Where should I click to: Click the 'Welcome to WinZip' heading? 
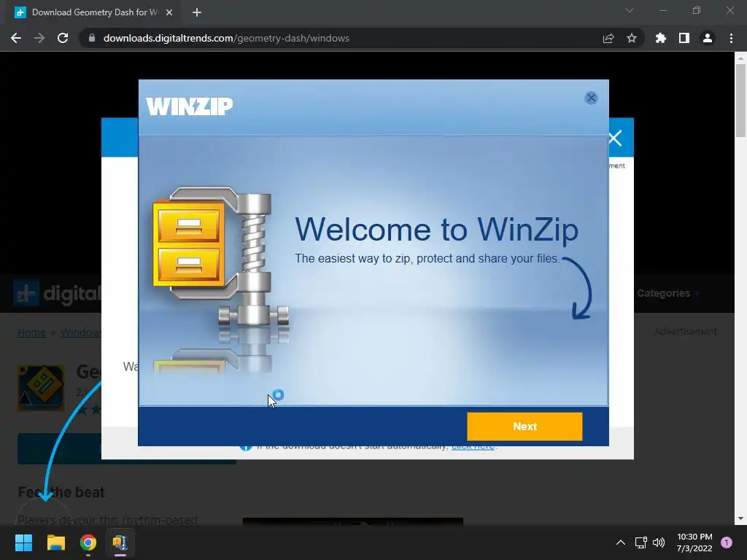tap(436, 230)
